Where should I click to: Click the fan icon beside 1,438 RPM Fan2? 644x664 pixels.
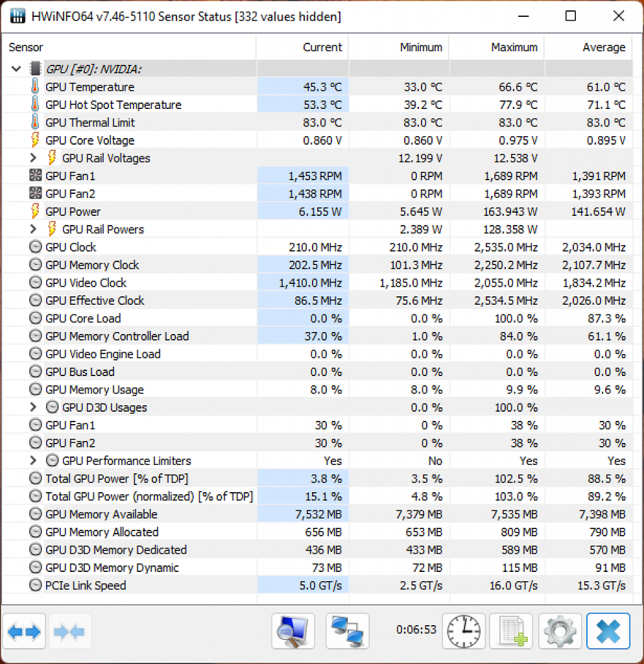(x=35, y=193)
